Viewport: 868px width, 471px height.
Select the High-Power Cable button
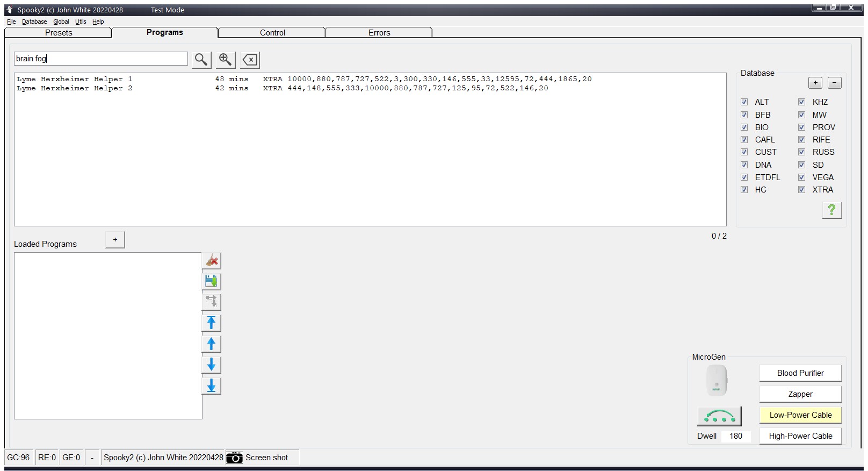click(800, 436)
